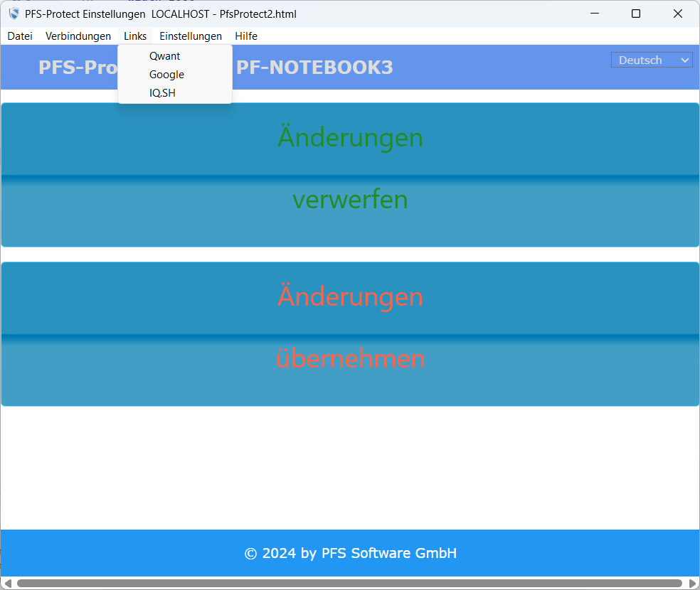
Task: Close the open Links menu
Action: 135,36
